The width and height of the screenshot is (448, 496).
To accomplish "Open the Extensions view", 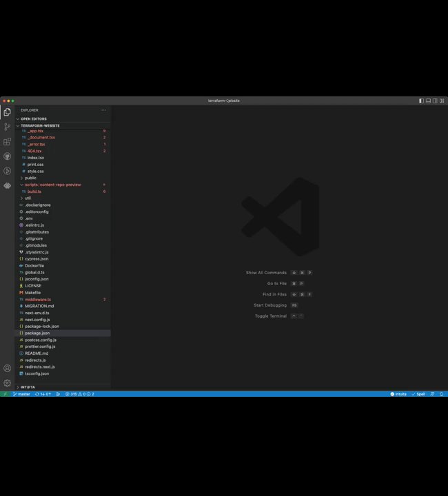I will [8, 141].
